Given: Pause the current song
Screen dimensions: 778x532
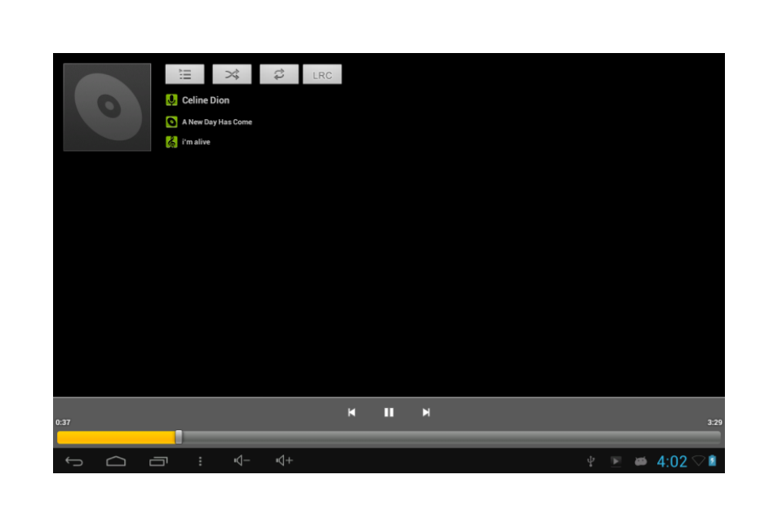Looking at the screenshot, I should click(389, 412).
